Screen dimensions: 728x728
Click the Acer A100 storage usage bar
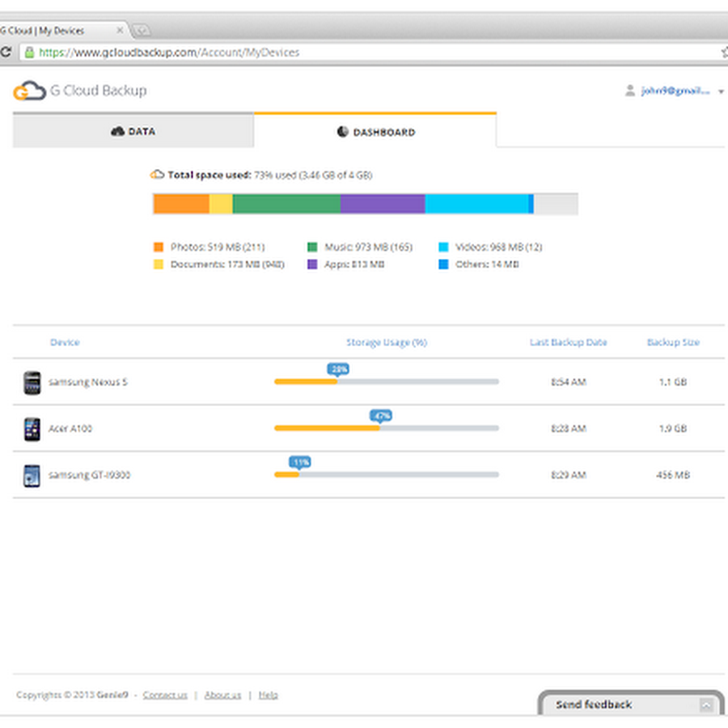click(387, 428)
